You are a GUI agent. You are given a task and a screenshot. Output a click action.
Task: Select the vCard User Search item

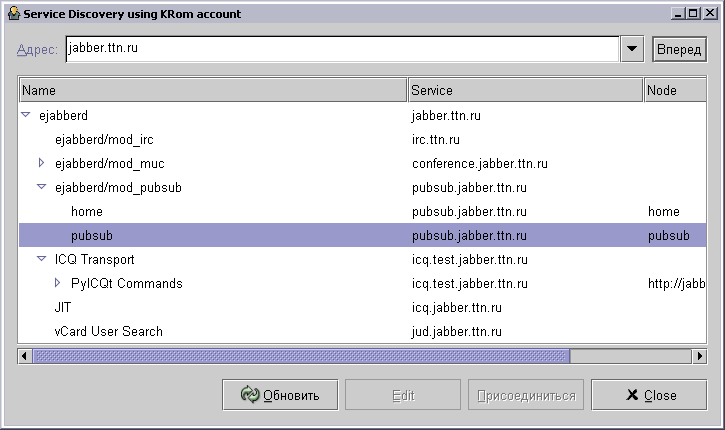[x=108, y=332]
